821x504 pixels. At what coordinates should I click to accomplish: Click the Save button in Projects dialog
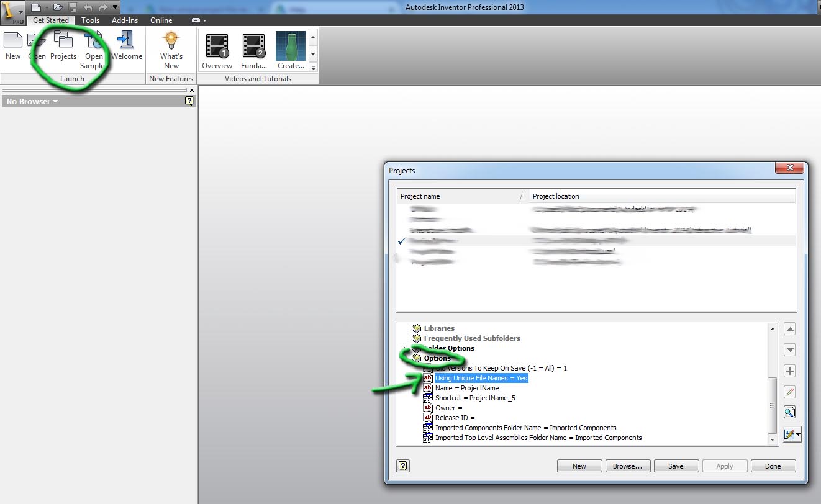pos(676,466)
